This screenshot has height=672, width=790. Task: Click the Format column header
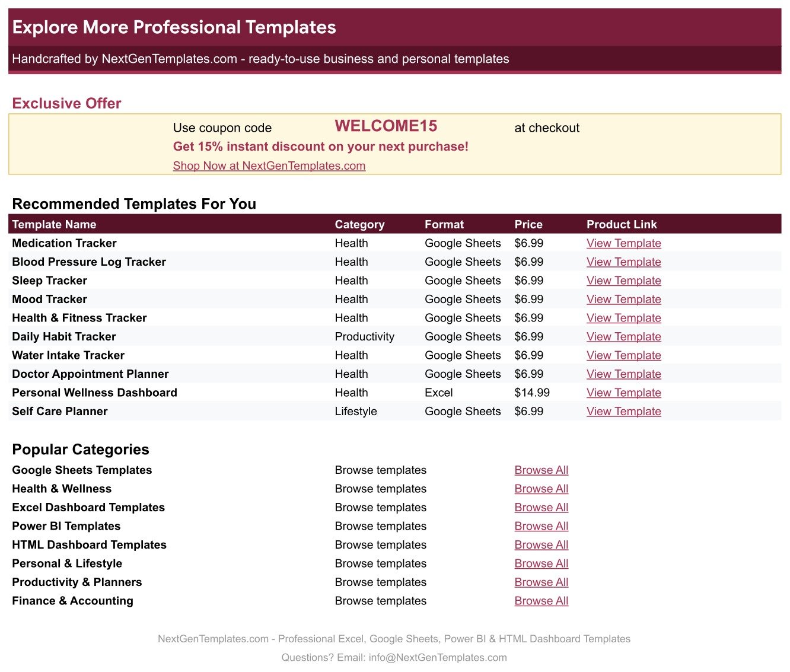[x=444, y=224]
